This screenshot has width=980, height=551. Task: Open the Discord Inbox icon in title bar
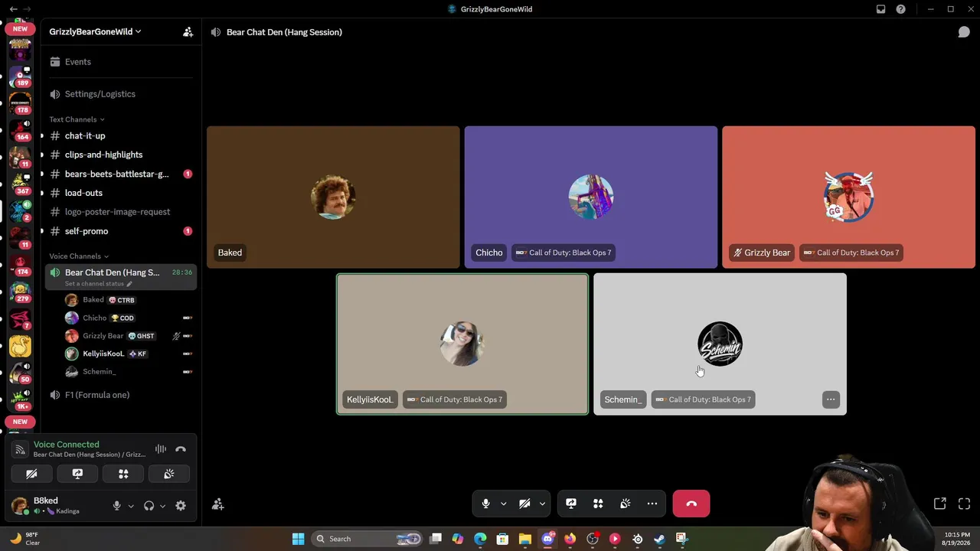881,9
